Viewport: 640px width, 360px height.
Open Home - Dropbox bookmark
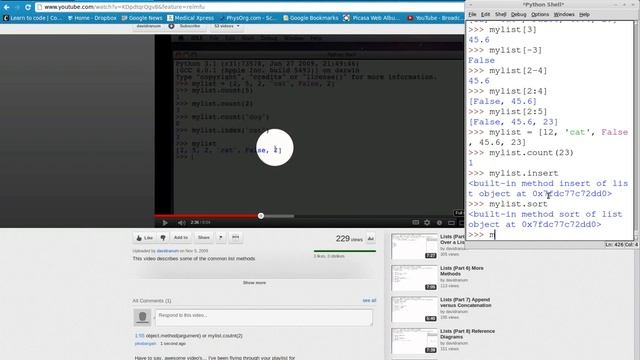coord(92,18)
